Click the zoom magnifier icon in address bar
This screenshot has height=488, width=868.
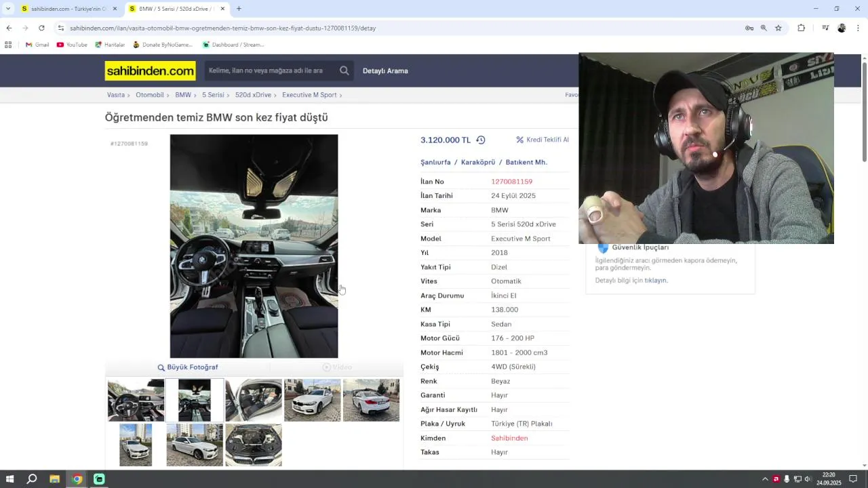(x=764, y=28)
